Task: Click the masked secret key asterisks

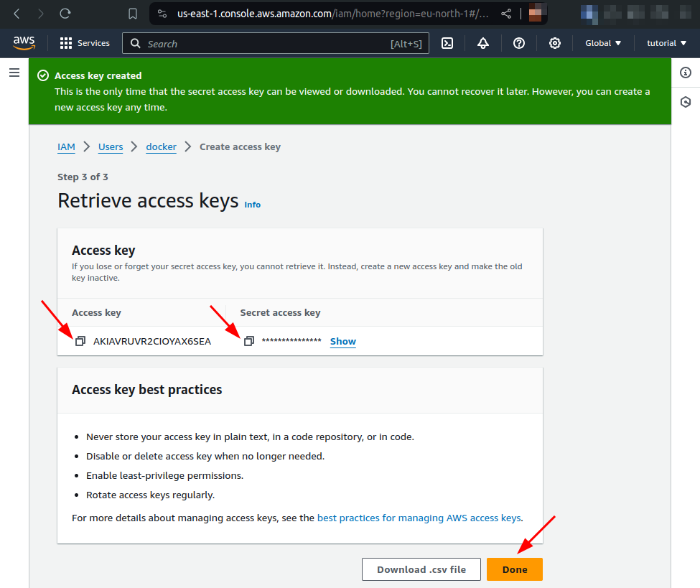Action: [x=291, y=340]
